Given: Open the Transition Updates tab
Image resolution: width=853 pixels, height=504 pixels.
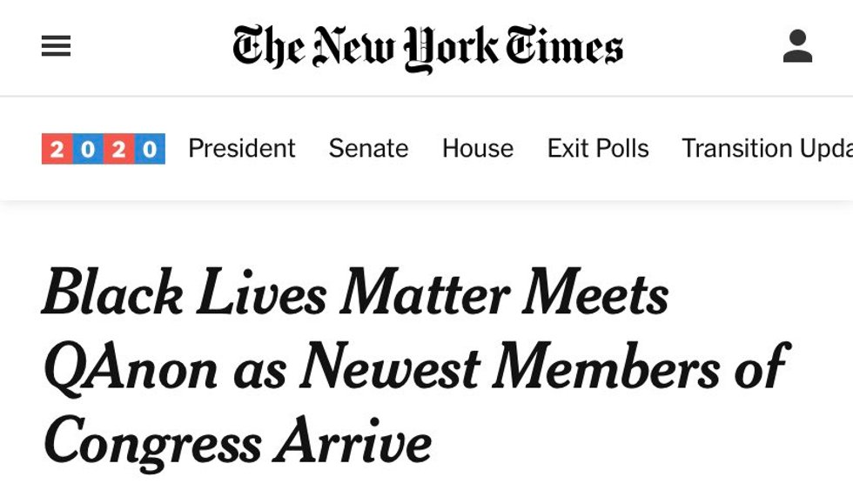Looking at the screenshot, I should pyautogui.click(x=766, y=149).
